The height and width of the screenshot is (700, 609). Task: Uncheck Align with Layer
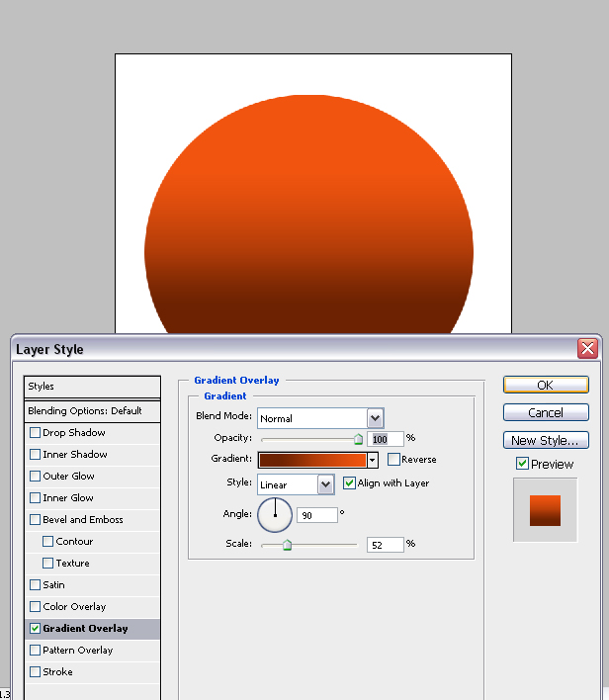(349, 483)
